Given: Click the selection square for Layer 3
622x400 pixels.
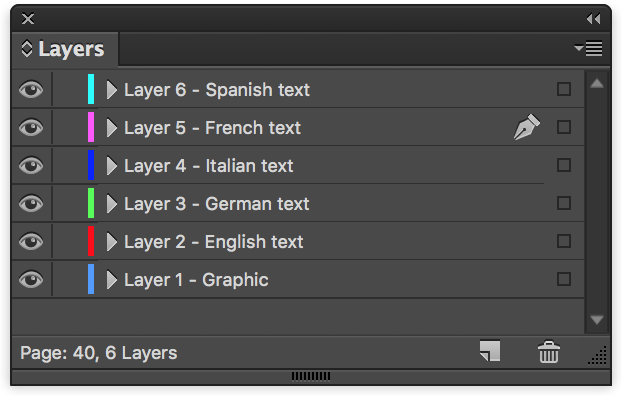Looking at the screenshot, I should pos(564,204).
